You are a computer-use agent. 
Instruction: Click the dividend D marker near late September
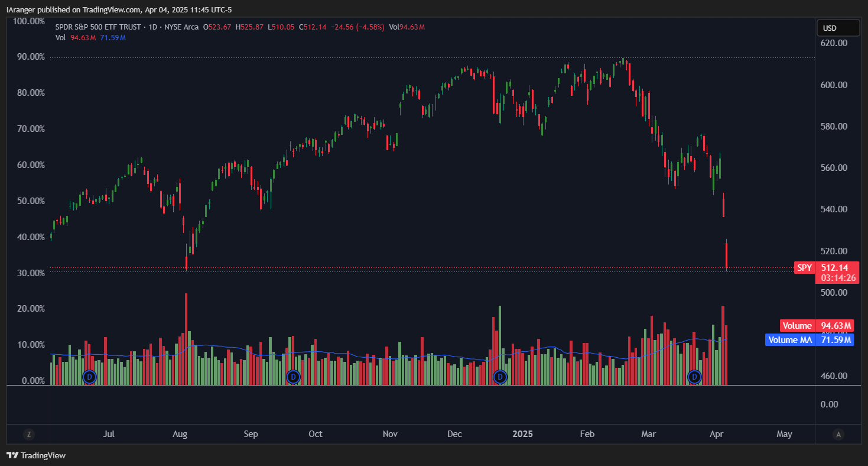[x=292, y=376]
